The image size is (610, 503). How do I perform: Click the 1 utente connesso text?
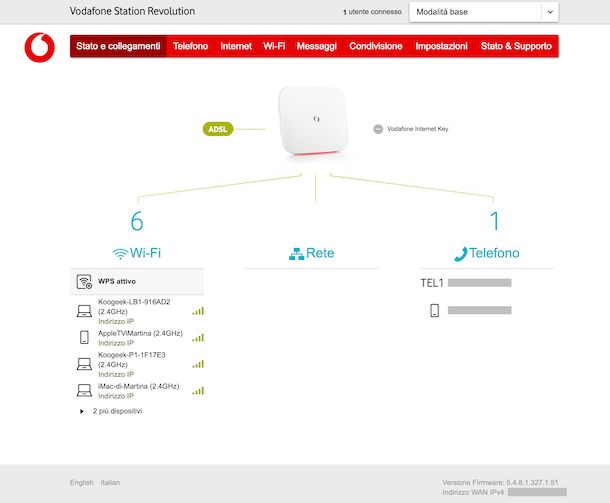point(372,12)
